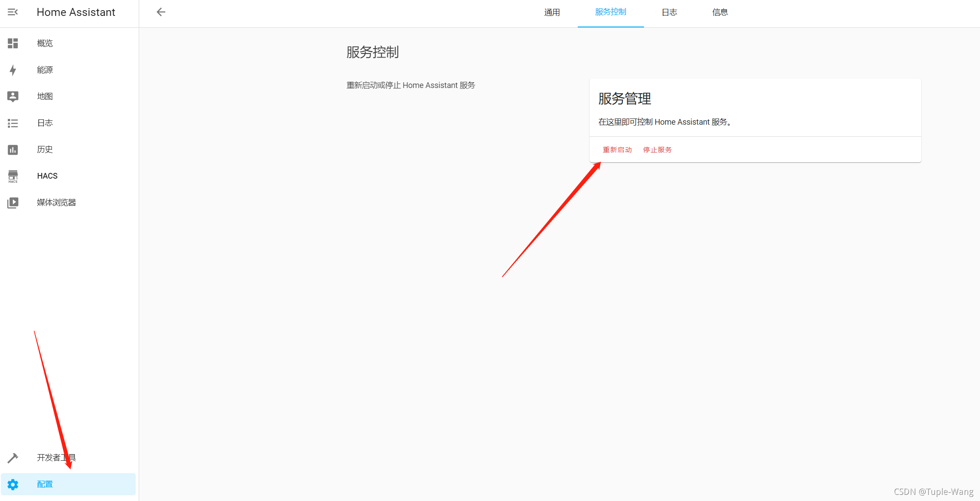Click the back arrow icon
Screen dimensions: 980x501
coord(161,12)
